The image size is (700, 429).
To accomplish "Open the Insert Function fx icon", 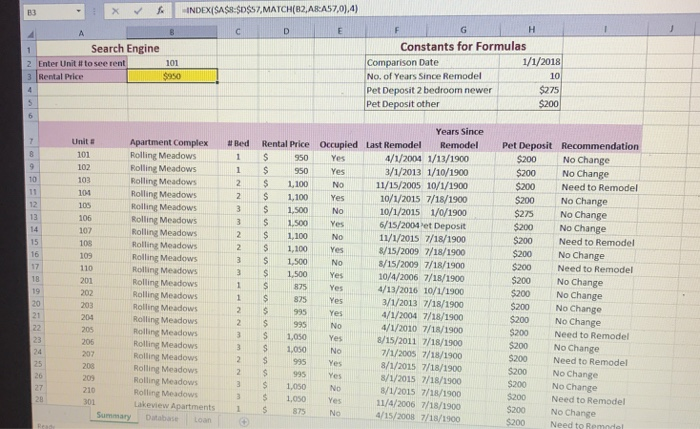I will [160, 10].
